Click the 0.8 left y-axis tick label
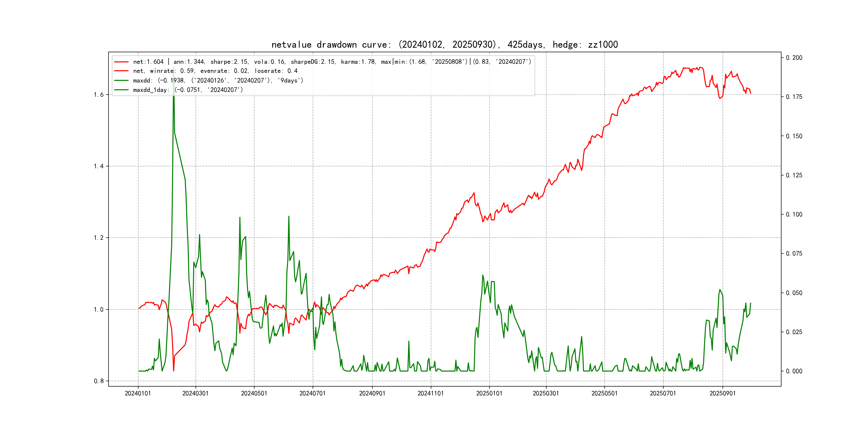Image resolution: width=868 pixels, height=434 pixels. [99, 381]
